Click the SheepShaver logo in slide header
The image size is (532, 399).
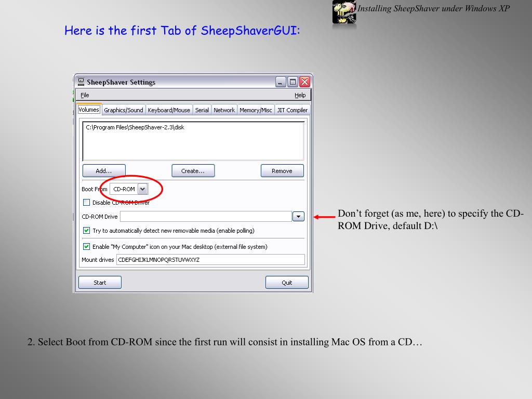pyautogui.click(x=344, y=12)
